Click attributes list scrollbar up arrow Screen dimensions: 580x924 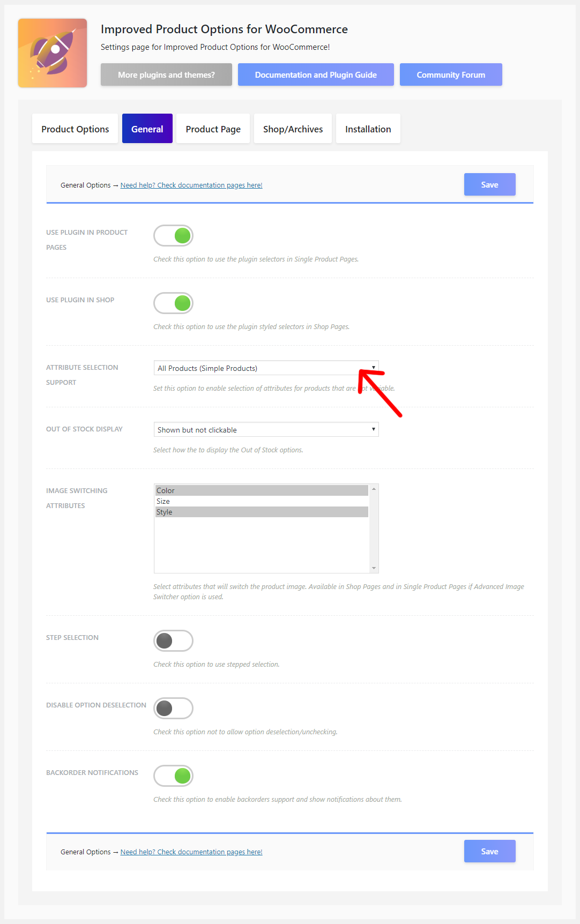pos(374,489)
